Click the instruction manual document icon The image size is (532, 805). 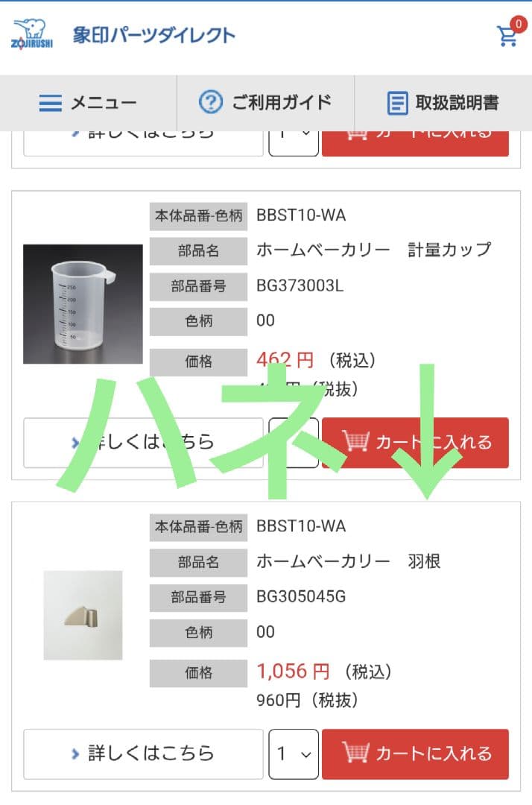click(398, 103)
